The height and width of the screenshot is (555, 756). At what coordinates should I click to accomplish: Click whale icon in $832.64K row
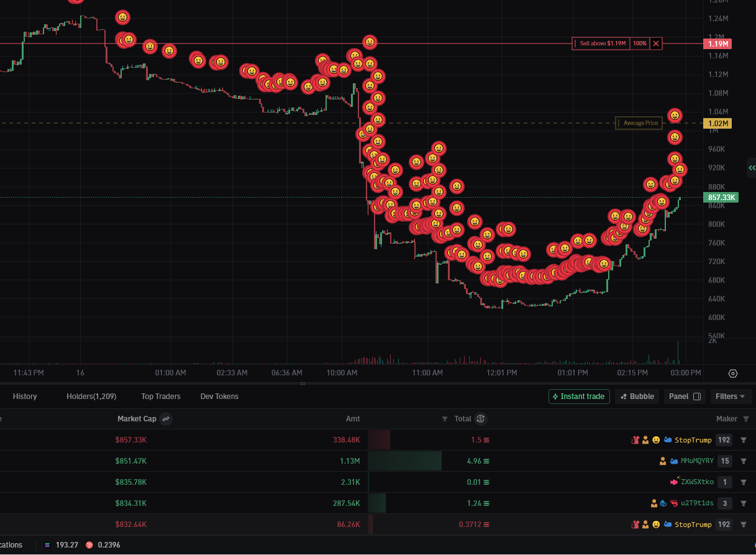pos(668,525)
